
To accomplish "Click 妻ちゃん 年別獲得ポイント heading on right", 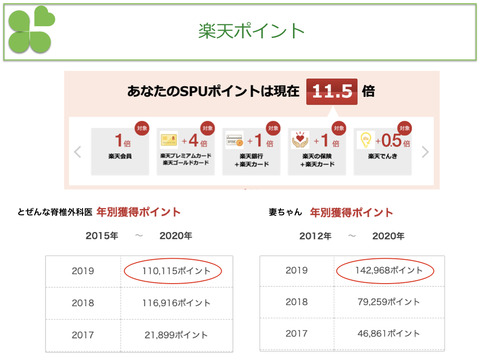I will tap(351, 212).
